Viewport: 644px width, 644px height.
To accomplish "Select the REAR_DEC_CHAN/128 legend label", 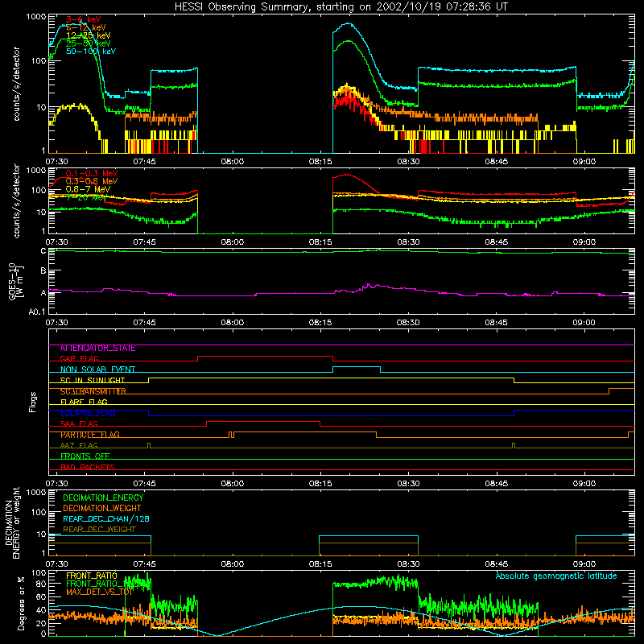I will tap(106, 518).
